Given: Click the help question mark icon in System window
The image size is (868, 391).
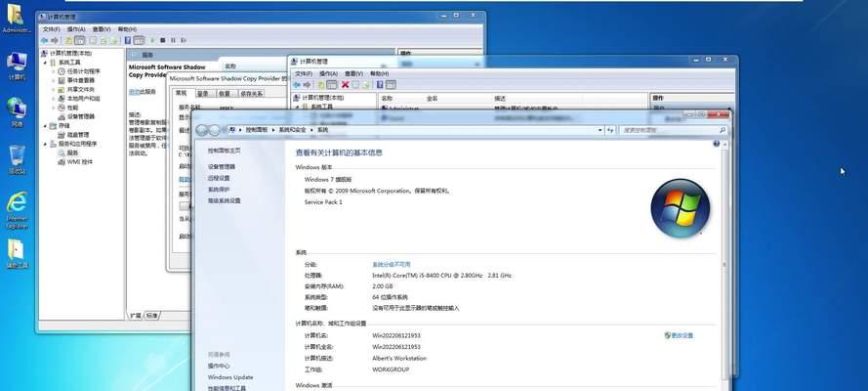Looking at the screenshot, I should [x=717, y=144].
